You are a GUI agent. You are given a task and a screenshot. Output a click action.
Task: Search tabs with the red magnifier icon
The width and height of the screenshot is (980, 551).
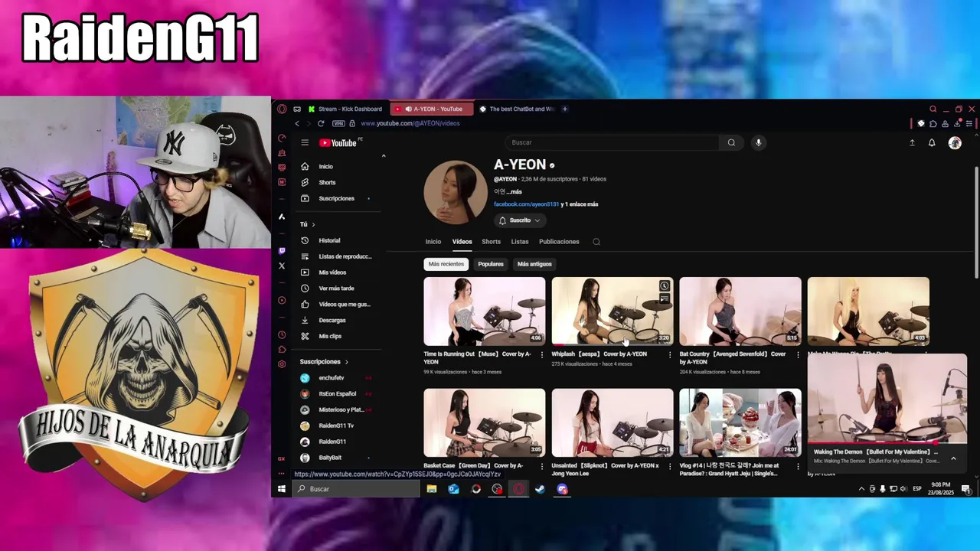coord(933,109)
